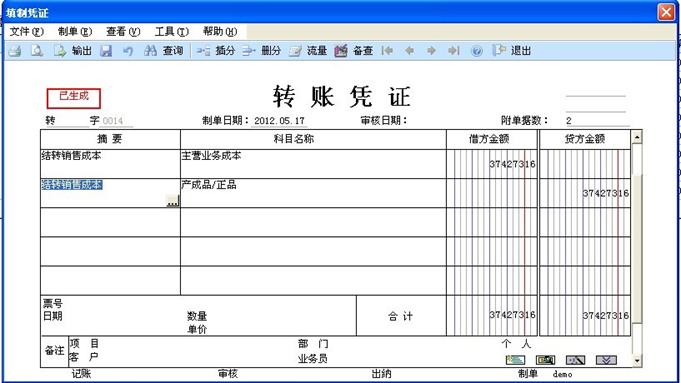
Task: Click the print icon in the toolbar
Action: point(15,51)
